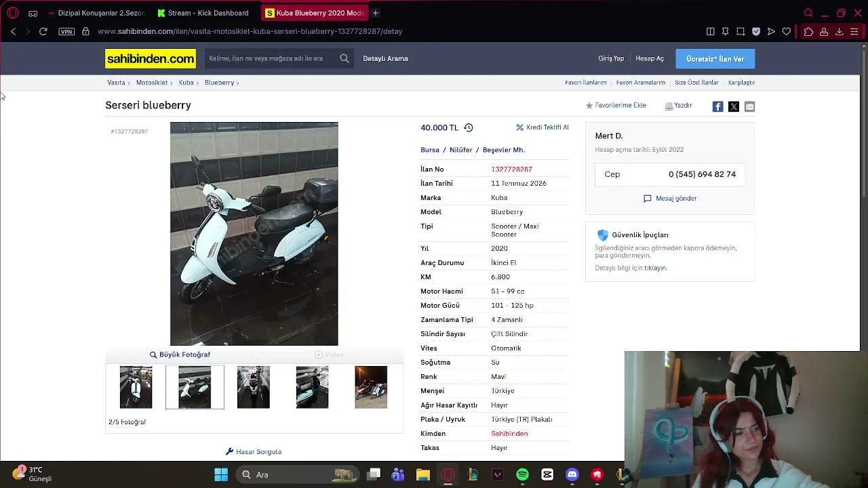Submit search with the magnifier icon
This screenshot has width=868, height=488.
click(x=344, y=58)
